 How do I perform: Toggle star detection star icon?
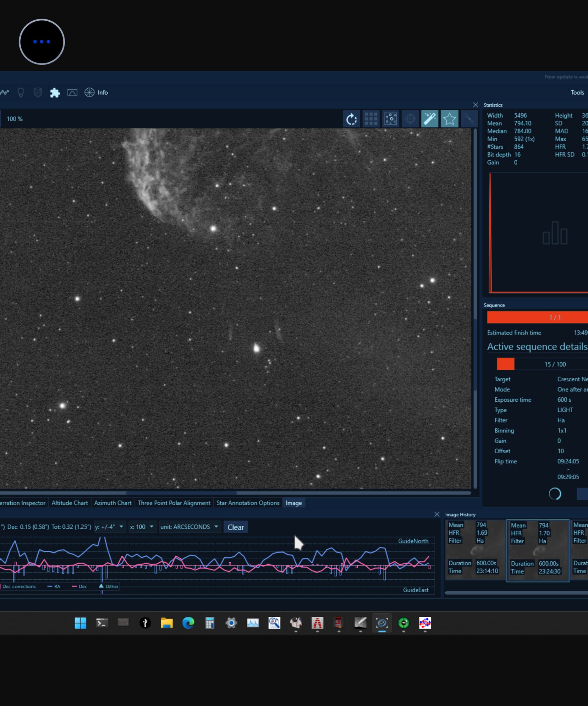(449, 119)
